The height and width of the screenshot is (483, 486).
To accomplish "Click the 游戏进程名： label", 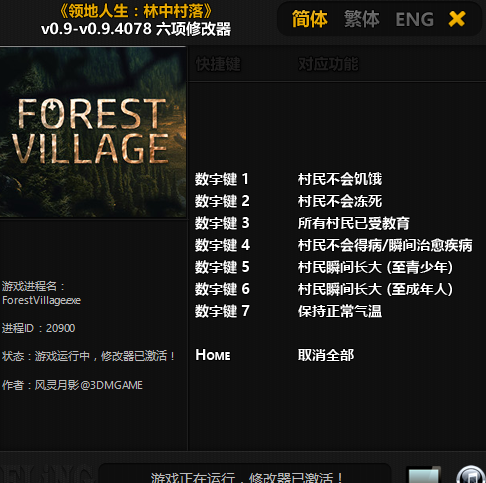I will click(x=33, y=286).
